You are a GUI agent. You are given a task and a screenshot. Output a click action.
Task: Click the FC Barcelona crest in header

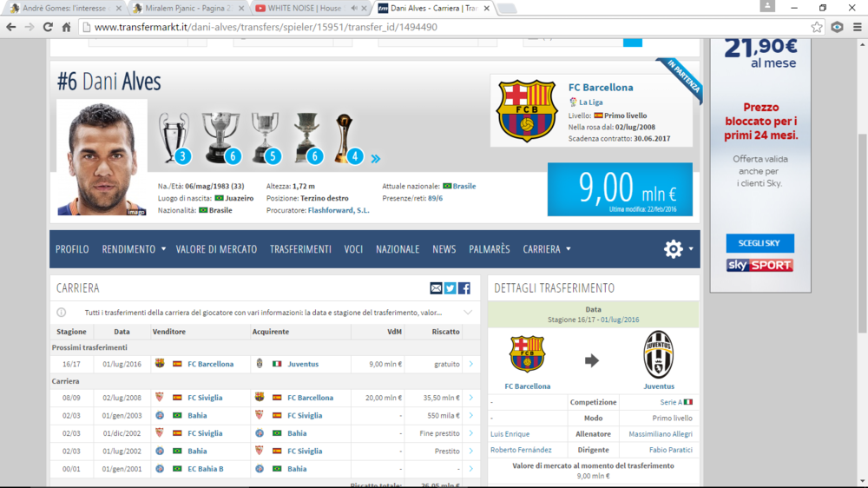click(526, 111)
